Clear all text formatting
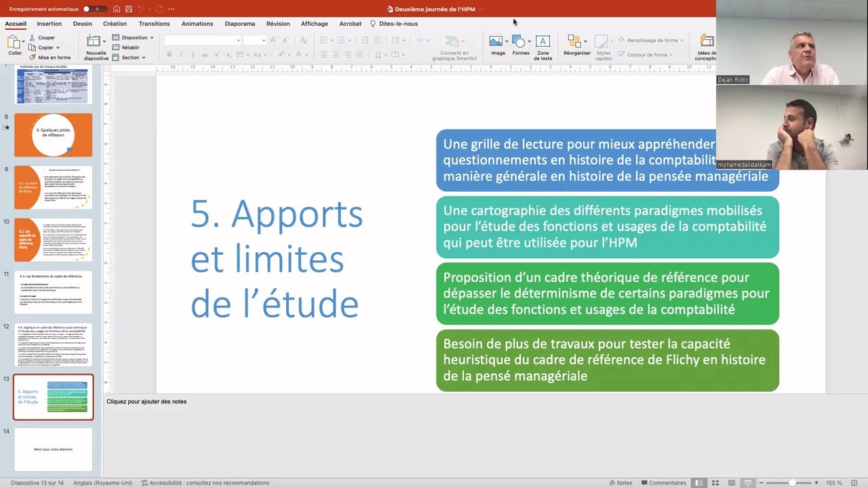This screenshot has width=868, height=488. click(x=303, y=40)
